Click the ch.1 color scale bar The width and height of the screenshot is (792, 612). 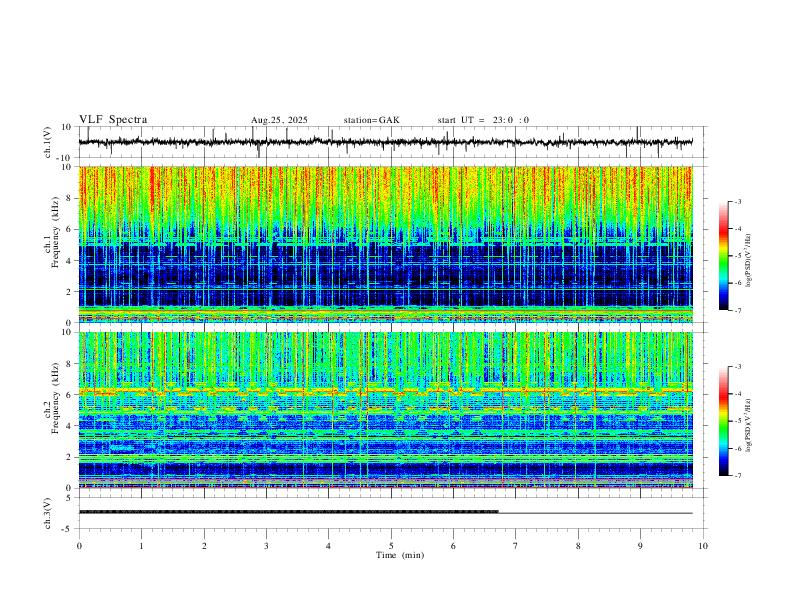tap(723, 256)
